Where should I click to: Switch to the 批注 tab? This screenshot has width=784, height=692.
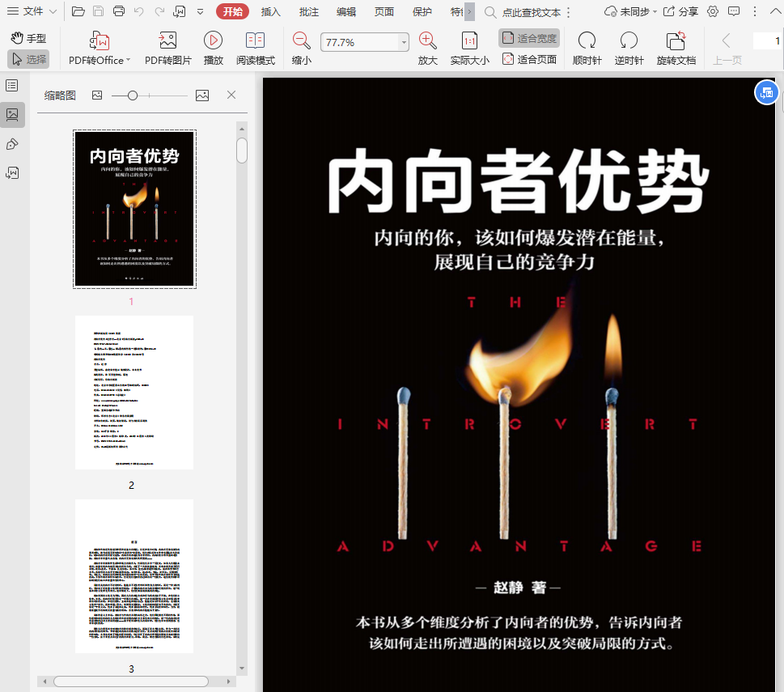coord(308,11)
